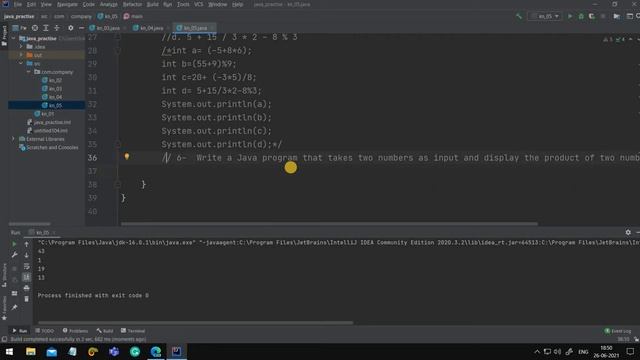Screen dimensions: 640x360
Task: Click the java_practise breadcrumb
Action: click(x=19, y=16)
